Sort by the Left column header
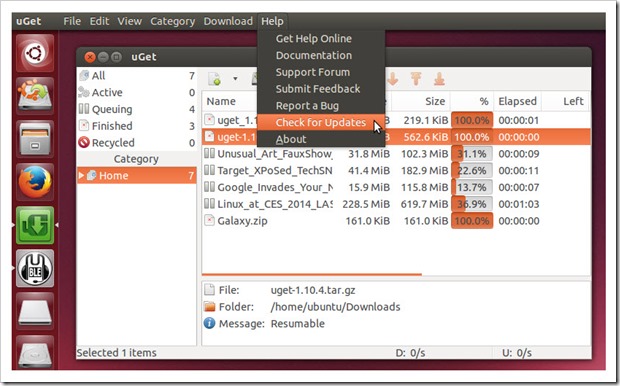Image resolution: width=620 pixels, height=386 pixels. tap(565, 101)
